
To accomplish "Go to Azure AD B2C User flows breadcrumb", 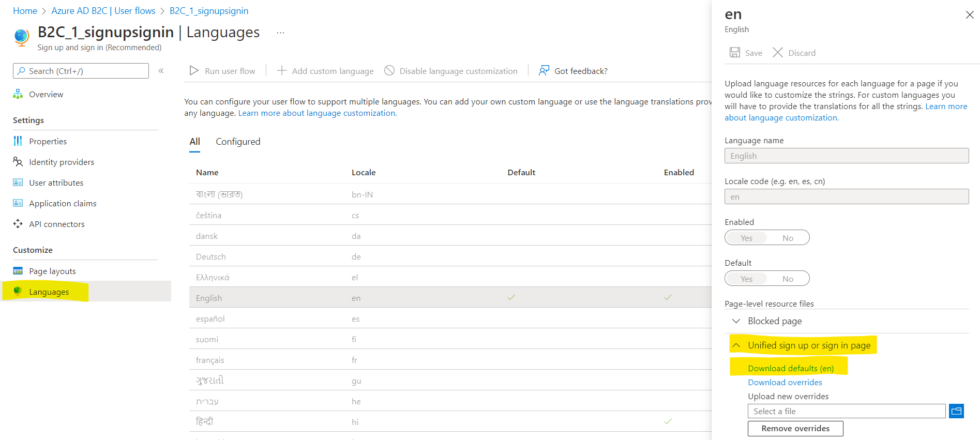I will [x=103, y=11].
